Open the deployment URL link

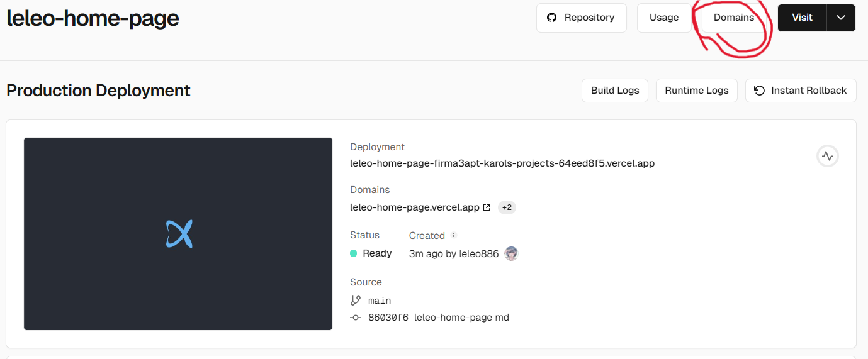click(x=502, y=163)
